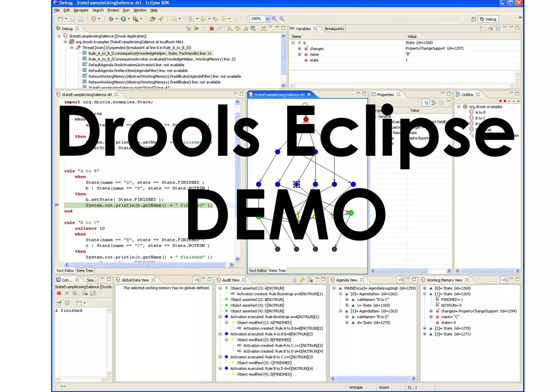Click the Step Over icon

point(238,28)
